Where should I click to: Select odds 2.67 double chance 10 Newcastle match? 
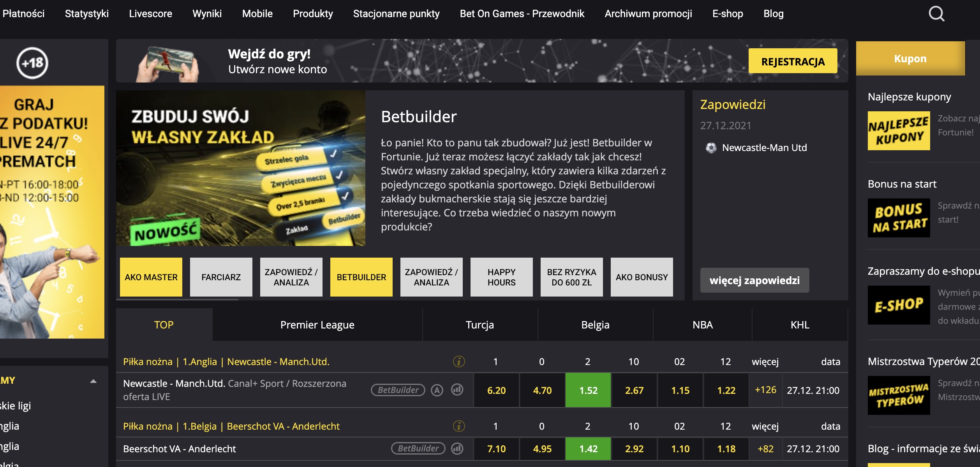(634, 390)
